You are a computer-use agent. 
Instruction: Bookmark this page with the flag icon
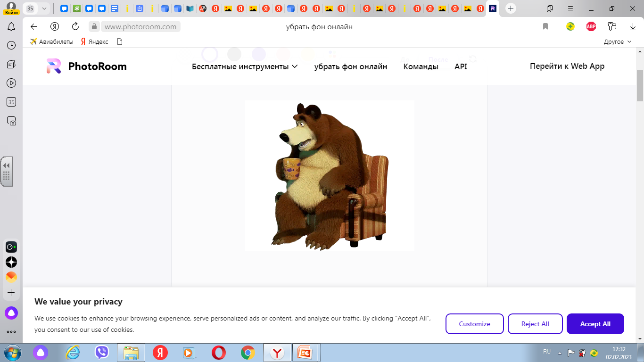(545, 26)
